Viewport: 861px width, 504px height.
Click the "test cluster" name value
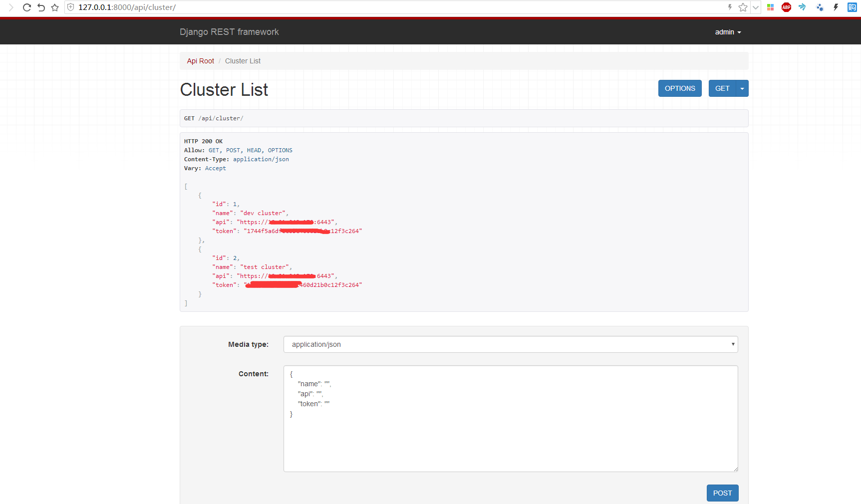[265, 267]
